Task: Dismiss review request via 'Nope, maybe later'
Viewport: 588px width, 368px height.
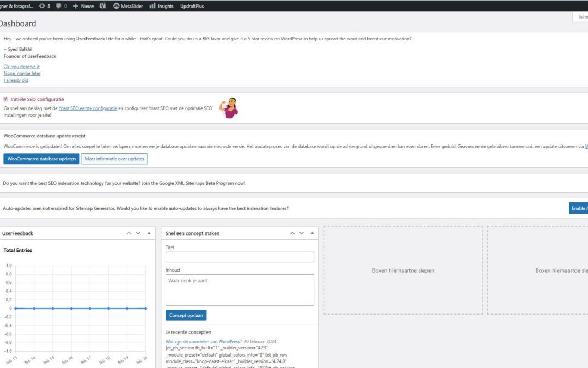Action: click(22, 73)
